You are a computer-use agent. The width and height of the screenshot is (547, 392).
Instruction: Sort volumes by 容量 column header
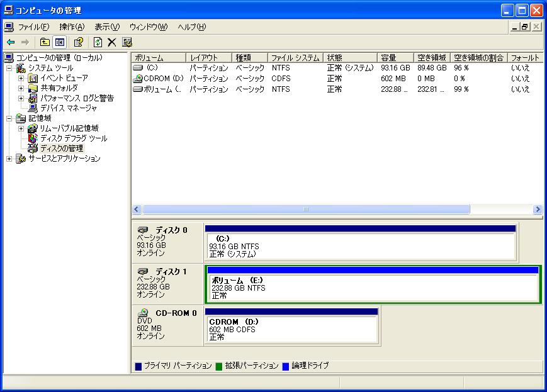395,58
